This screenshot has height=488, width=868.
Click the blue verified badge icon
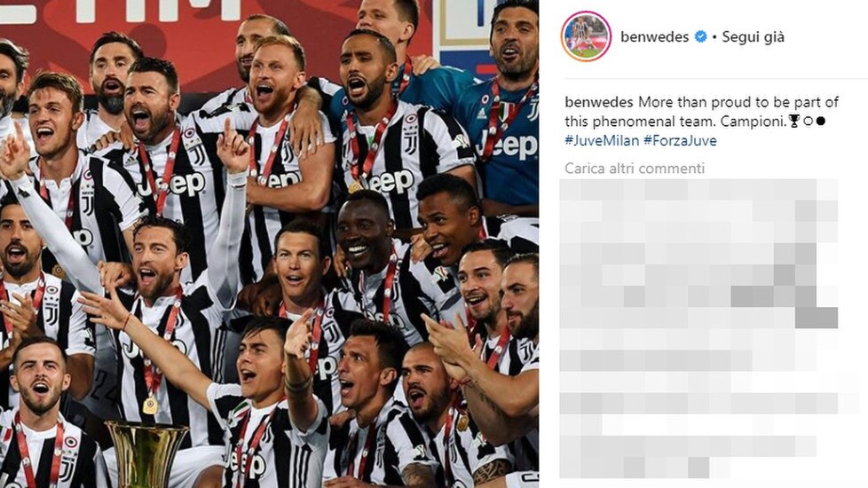pyautogui.click(x=700, y=37)
